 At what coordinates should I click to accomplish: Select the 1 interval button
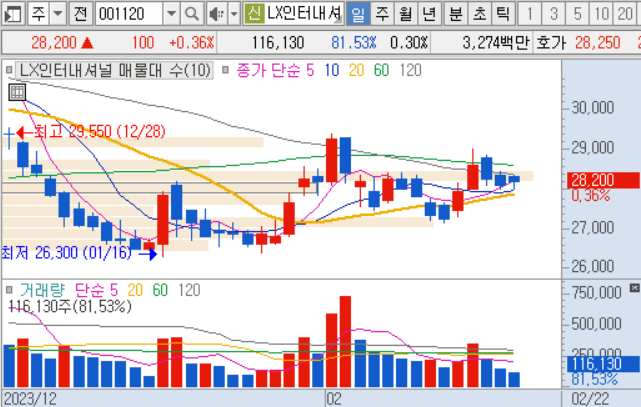(x=529, y=14)
